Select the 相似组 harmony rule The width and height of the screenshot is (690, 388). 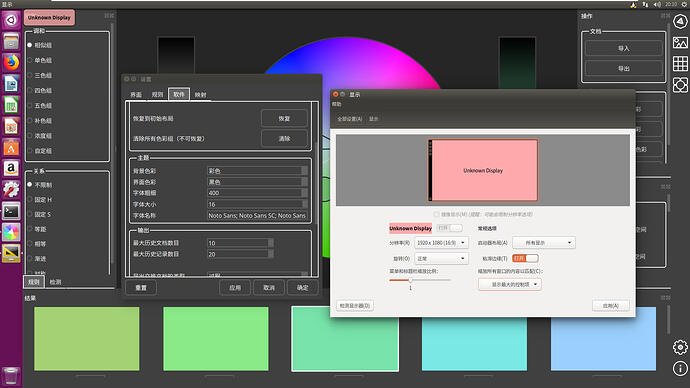[x=40, y=45]
